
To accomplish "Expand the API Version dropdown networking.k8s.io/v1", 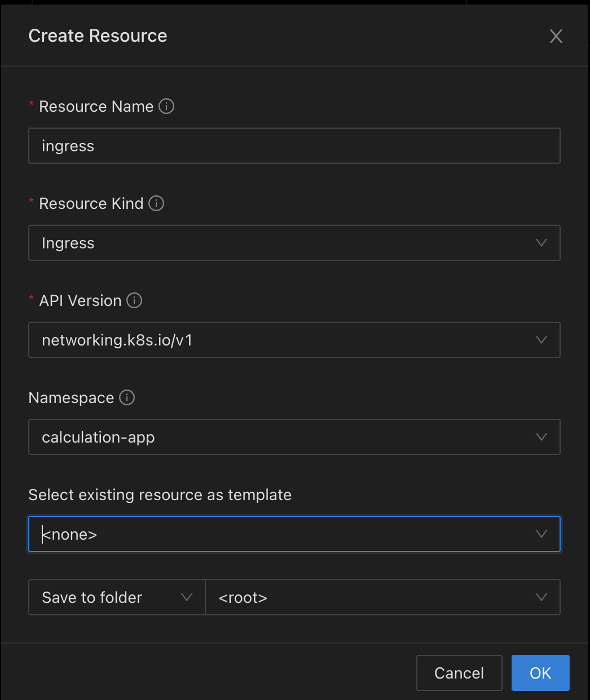I will pos(294,340).
